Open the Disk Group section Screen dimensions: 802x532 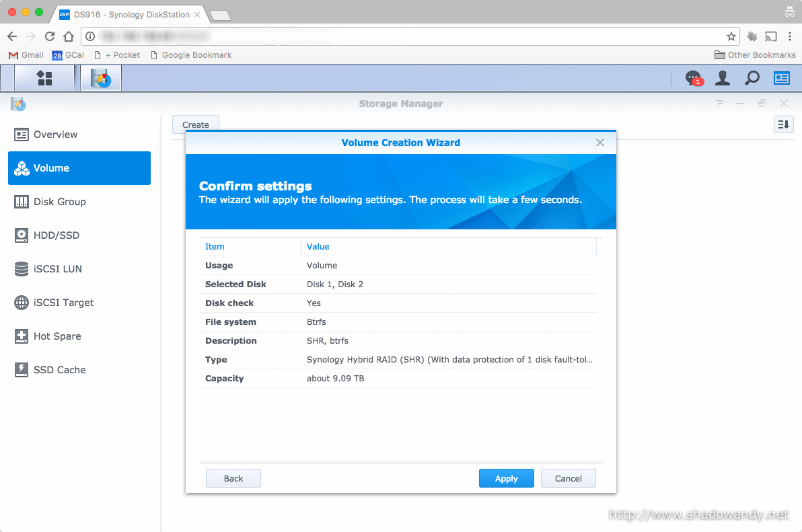pyautogui.click(x=79, y=202)
